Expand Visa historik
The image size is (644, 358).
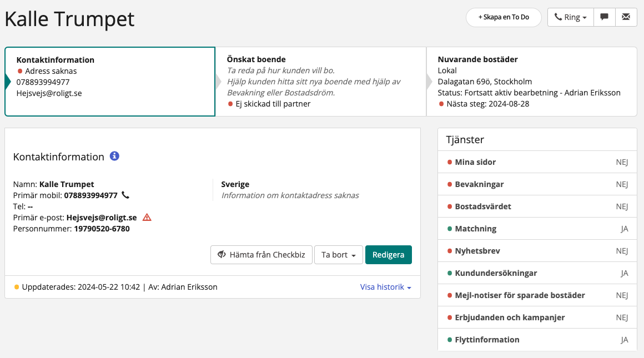point(385,287)
